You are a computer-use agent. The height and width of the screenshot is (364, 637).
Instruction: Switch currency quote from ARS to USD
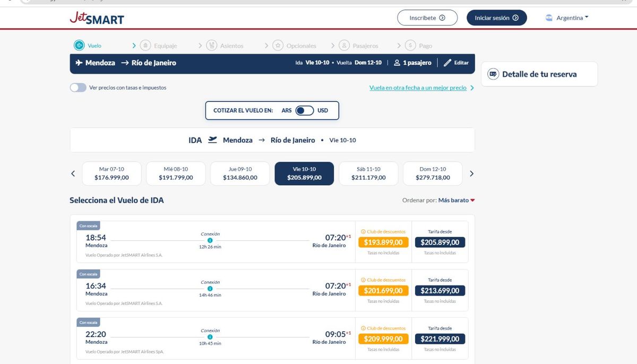(303, 110)
